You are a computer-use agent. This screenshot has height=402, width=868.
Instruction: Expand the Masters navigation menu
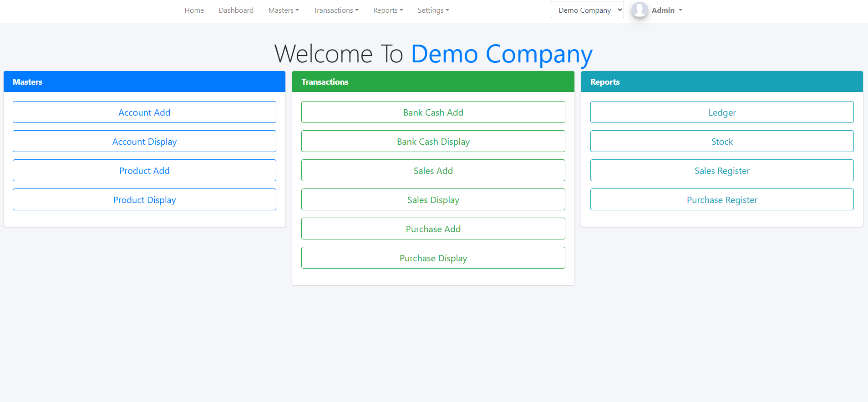click(283, 10)
